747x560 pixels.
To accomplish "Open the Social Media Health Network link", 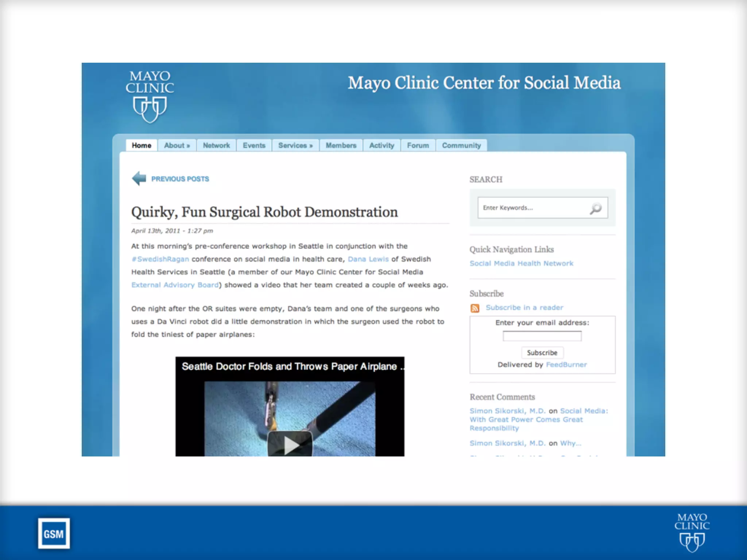I will [521, 263].
